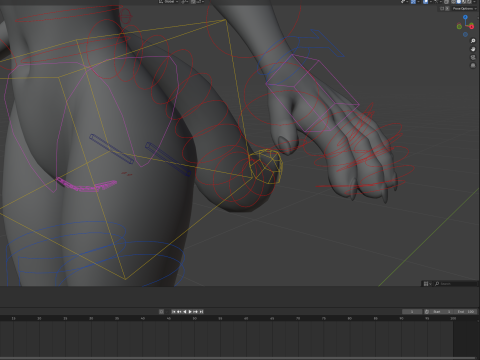The height and width of the screenshot is (360, 480).
Task: Click the left green Y gizmo handle
Action: coord(459,26)
